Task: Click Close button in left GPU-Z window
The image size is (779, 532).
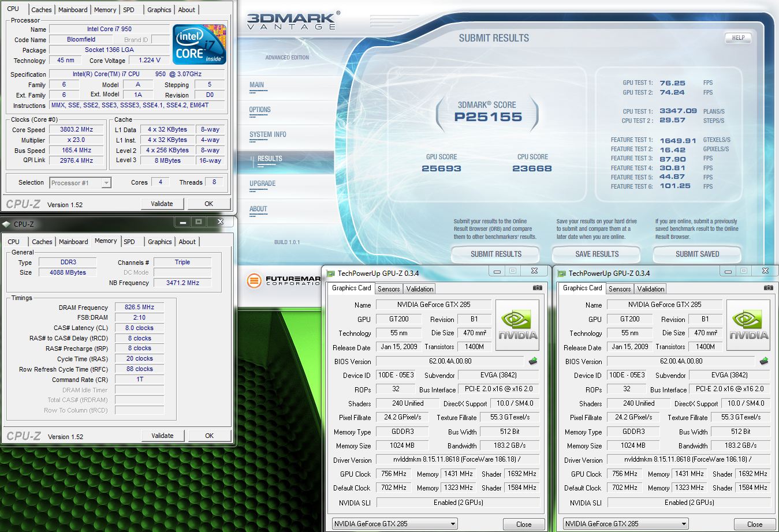Action: coord(524,524)
